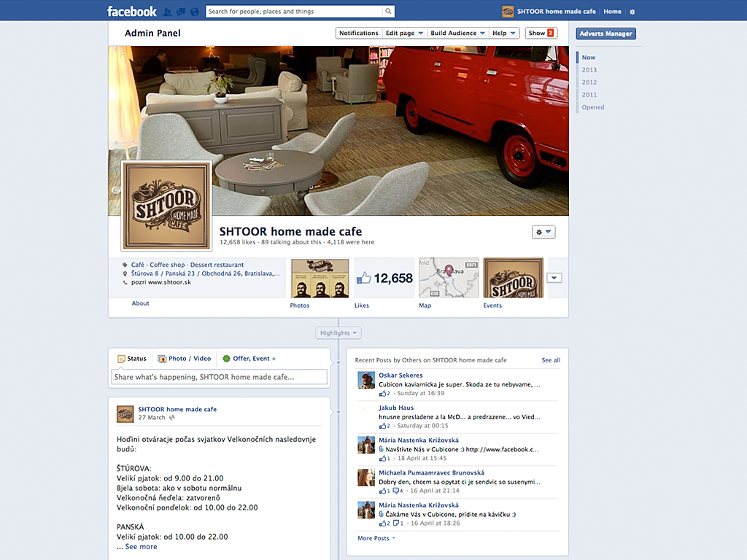Select the Photo / Video composer tab

point(185,359)
